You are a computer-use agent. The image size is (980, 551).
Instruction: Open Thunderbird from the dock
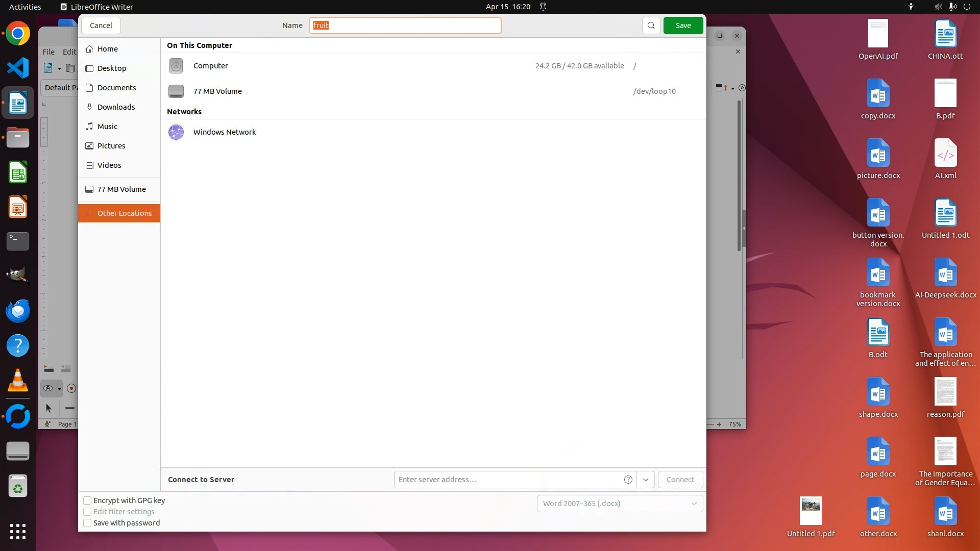pos(18,311)
